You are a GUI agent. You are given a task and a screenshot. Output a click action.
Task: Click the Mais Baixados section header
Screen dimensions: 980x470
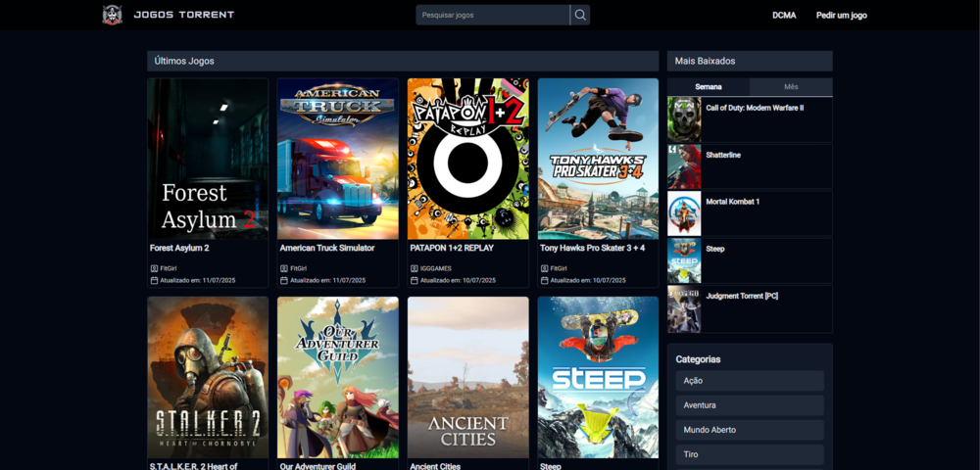pos(750,61)
